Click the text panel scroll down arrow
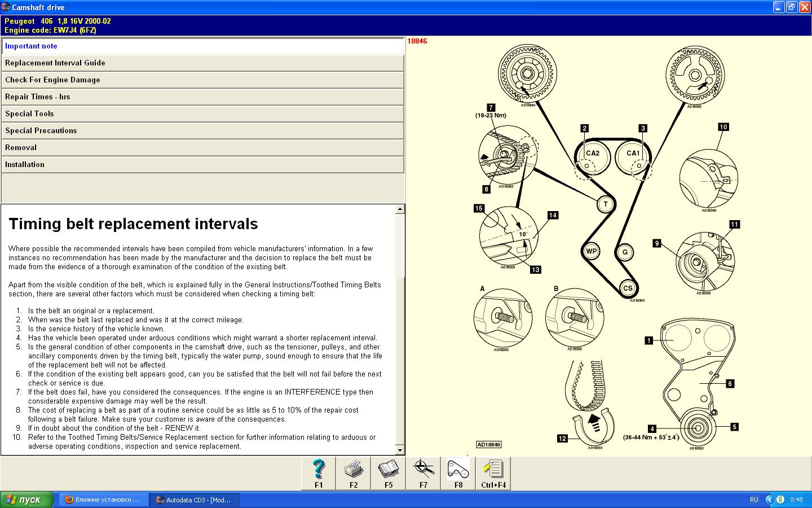 (400, 450)
